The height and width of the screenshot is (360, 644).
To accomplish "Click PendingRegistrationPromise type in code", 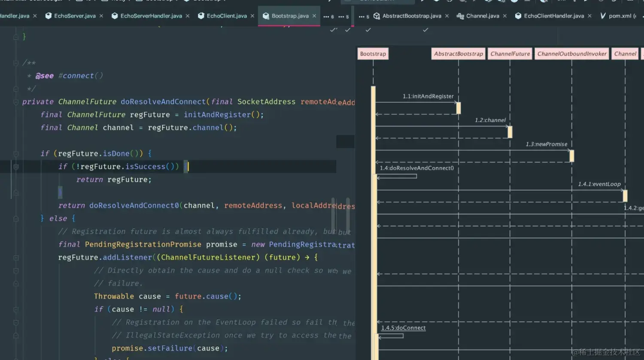I will click(143, 244).
